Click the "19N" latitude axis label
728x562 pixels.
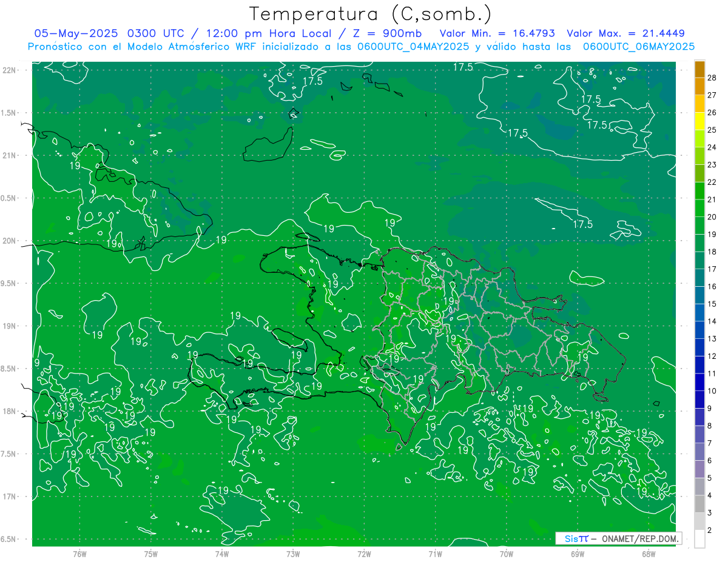coord(8,326)
